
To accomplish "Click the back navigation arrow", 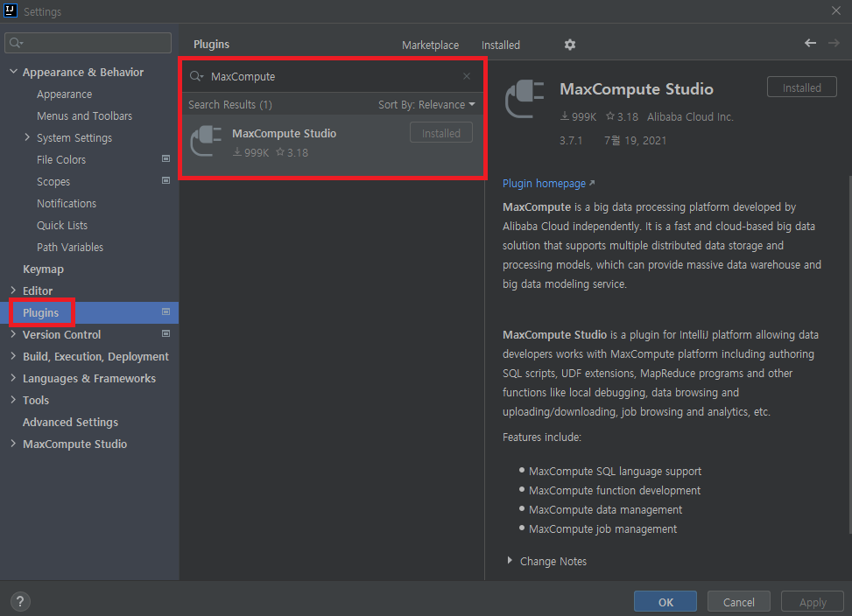I will pos(810,44).
